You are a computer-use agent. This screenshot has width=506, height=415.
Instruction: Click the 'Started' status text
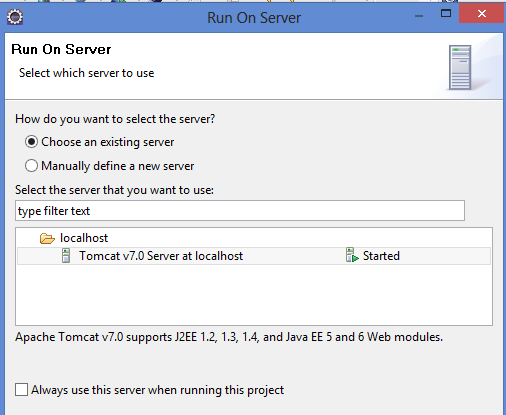381,256
